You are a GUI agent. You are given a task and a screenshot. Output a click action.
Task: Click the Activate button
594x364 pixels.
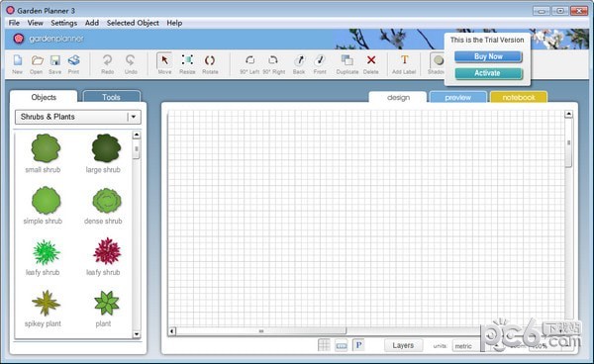click(488, 73)
